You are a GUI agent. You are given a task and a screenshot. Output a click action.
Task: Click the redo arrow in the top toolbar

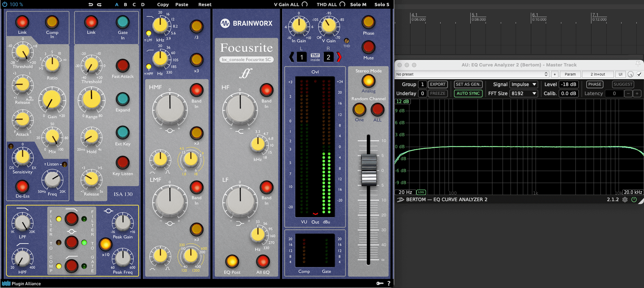[x=99, y=4]
